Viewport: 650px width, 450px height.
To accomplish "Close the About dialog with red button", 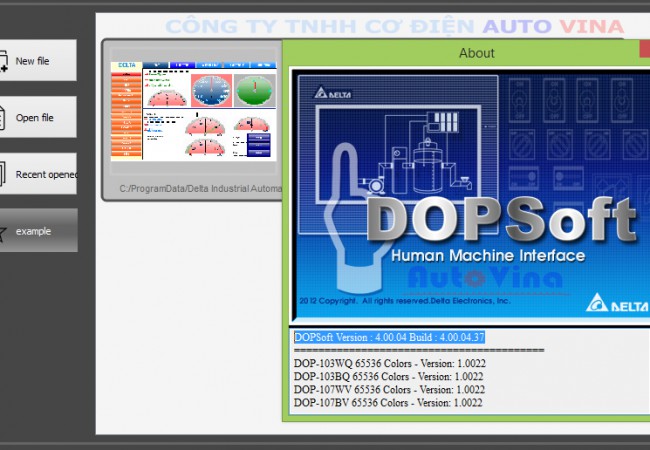I will [645, 48].
